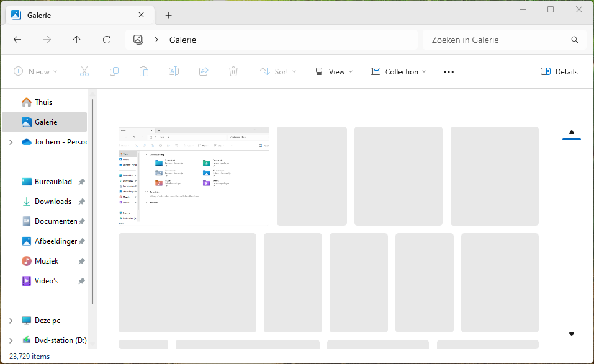Click the Paste clipboard icon
Screen dimensions: 594x364
[x=144, y=71]
